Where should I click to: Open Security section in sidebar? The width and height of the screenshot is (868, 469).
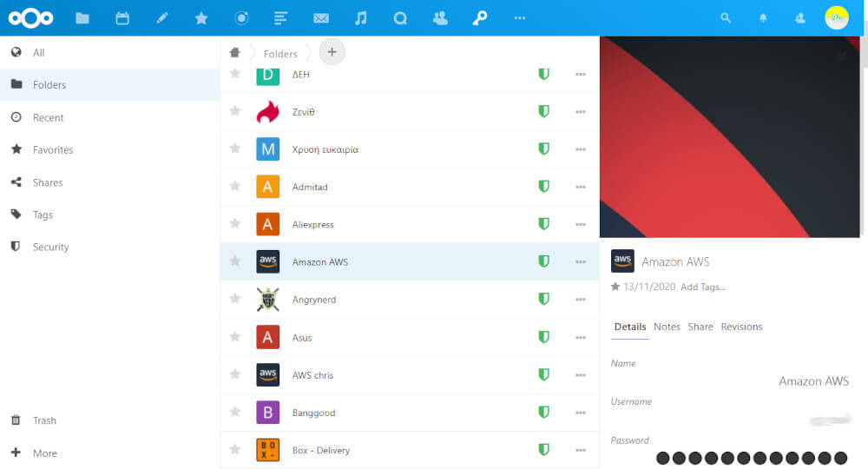point(110,247)
